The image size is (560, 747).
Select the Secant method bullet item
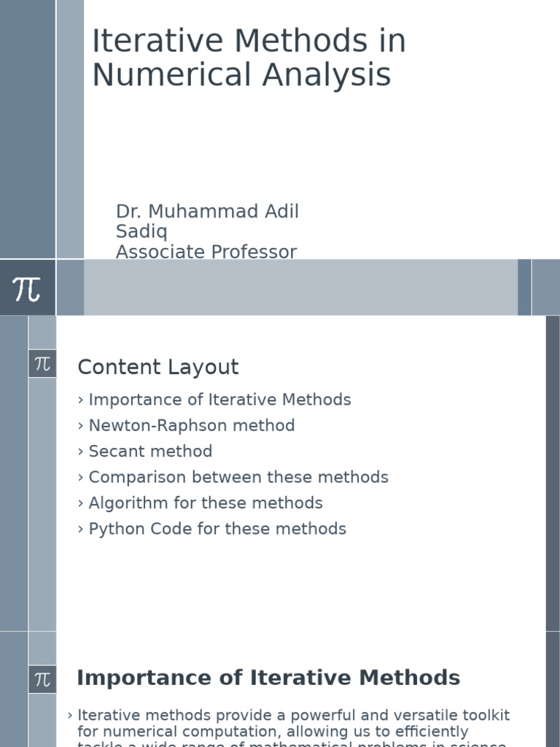(x=150, y=452)
